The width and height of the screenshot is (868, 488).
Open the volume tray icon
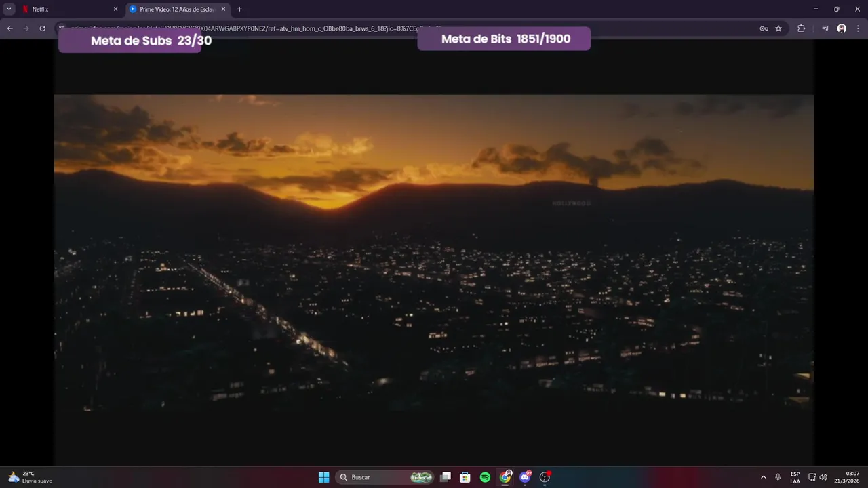pyautogui.click(x=823, y=477)
